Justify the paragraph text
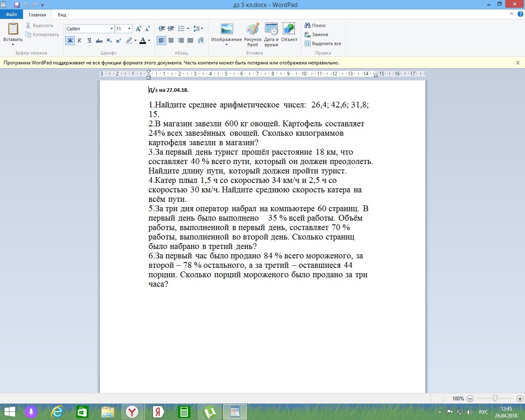The width and height of the screenshot is (525, 420). (x=190, y=41)
